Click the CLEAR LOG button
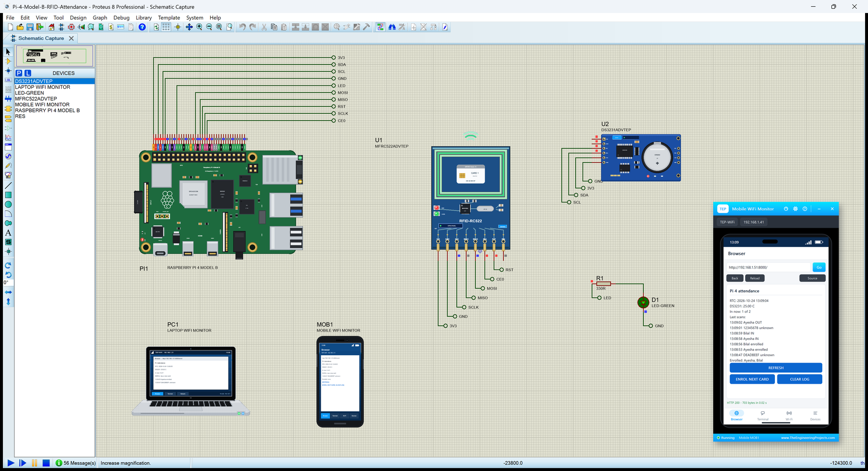868x471 pixels. pyautogui.click(x=800, y=379)
